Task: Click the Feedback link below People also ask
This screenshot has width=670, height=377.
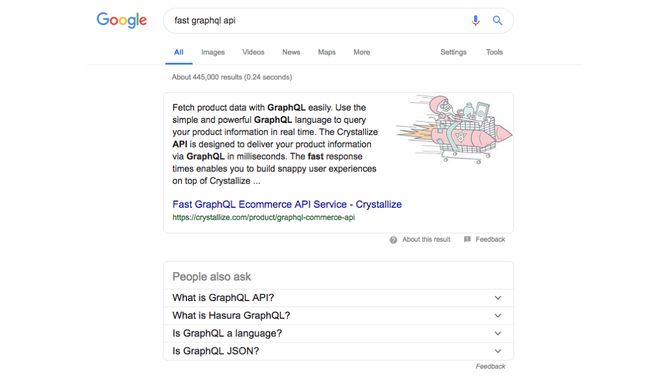Action: tap(491, 366)
